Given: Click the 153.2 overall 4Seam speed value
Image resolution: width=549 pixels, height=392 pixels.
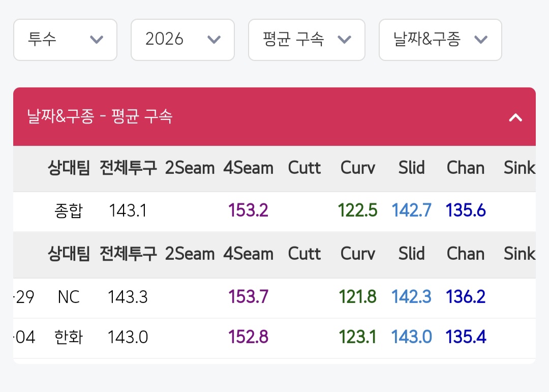Looking at the screenshot, I should 248,211.
